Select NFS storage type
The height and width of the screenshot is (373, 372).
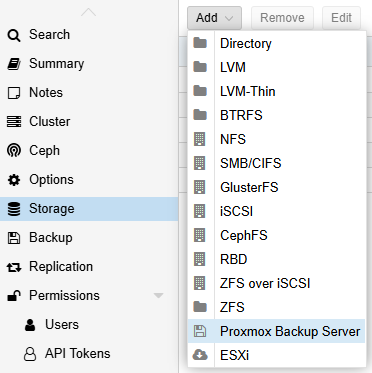tap(277, 139)
